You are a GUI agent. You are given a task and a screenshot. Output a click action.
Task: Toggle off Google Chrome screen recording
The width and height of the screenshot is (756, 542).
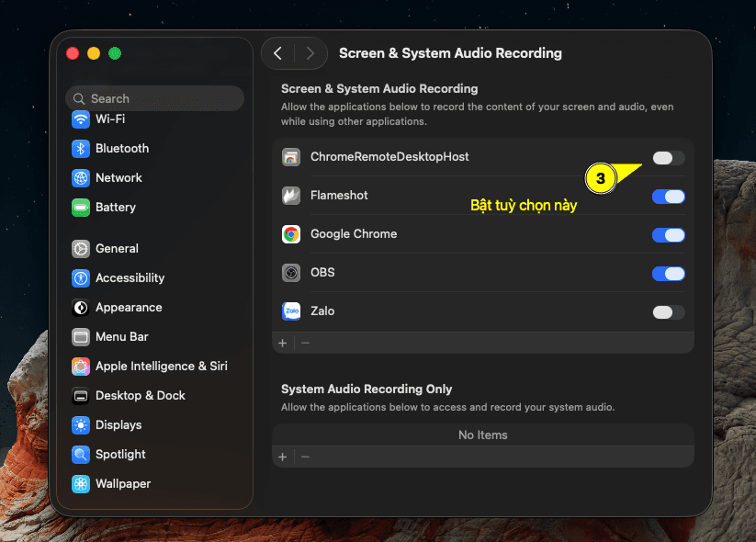(x=668, y=234)
